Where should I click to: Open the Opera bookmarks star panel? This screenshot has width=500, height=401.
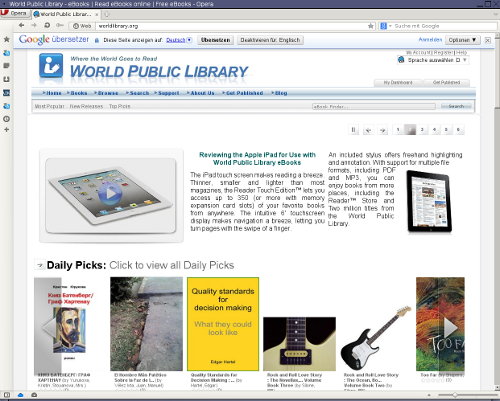click(6, 39)
